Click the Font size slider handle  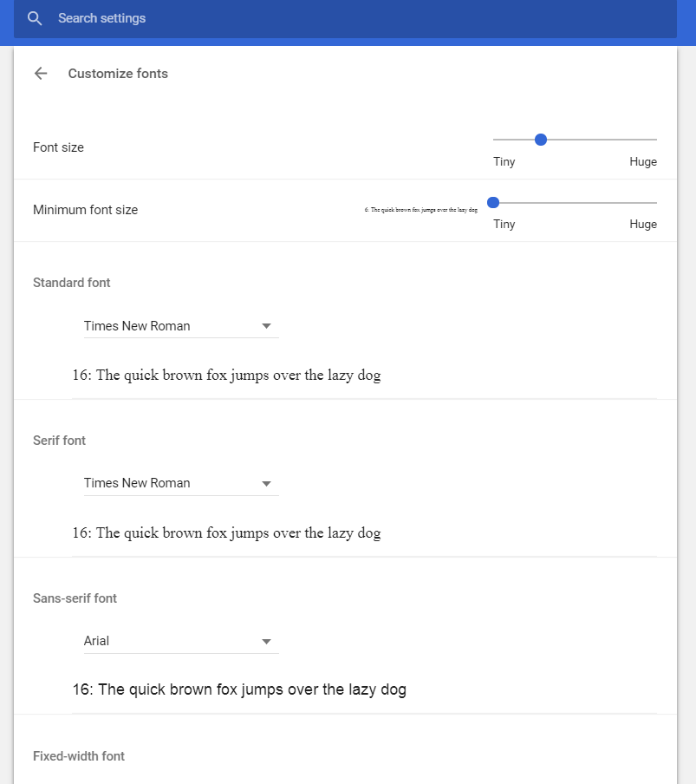(x=541, y=139)
